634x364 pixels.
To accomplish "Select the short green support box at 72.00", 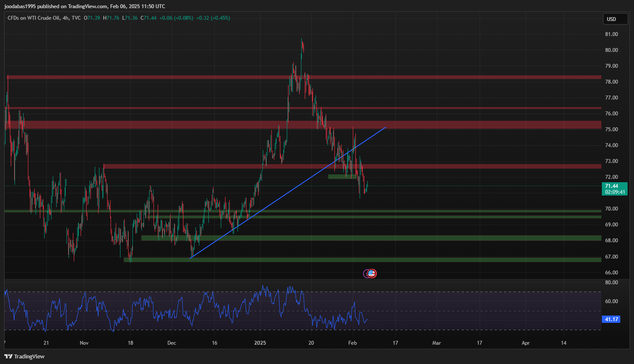I will [342, 177].
